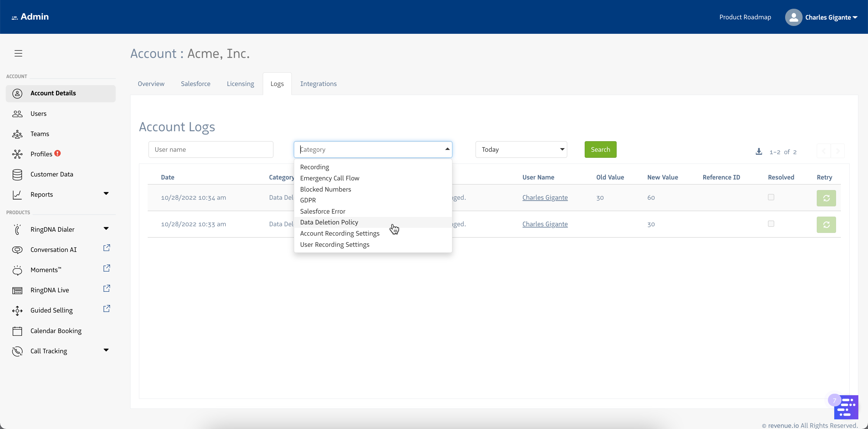Collapse the sidebar with the hamburger icon
This screenshot has height=429, width=868.
pyautogui.click(x=18, y=53)
